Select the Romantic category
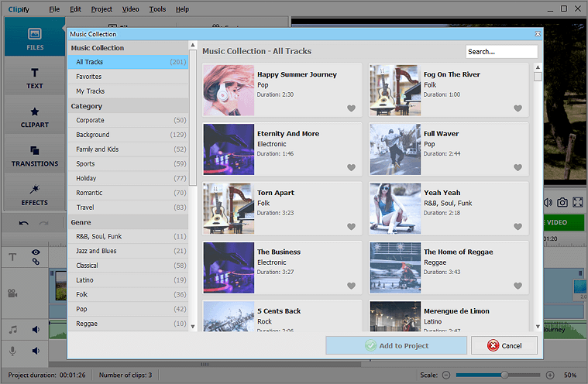The width and height of the screenshot is (588, 384). (x=129, y=193)
